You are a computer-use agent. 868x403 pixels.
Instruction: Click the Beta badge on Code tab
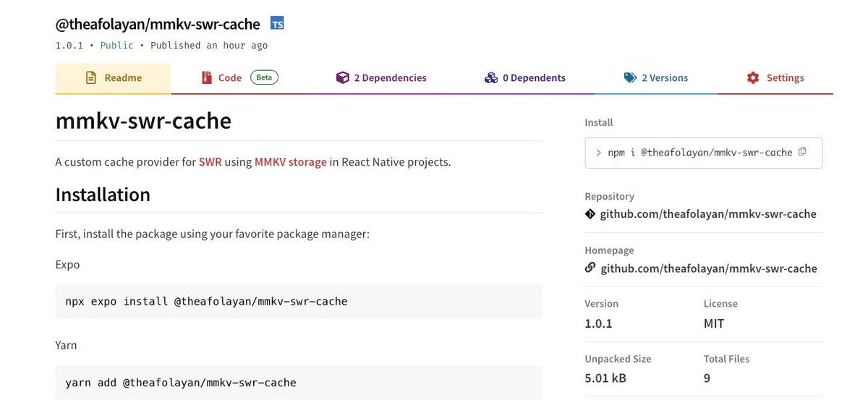click(x=264, y=77)
